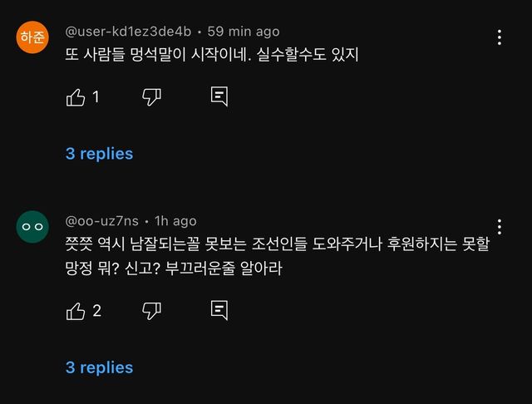The image size is (532, 404).
Task: Visit the @oo-uz7ns channel username
Action: [x=102, y=221]
